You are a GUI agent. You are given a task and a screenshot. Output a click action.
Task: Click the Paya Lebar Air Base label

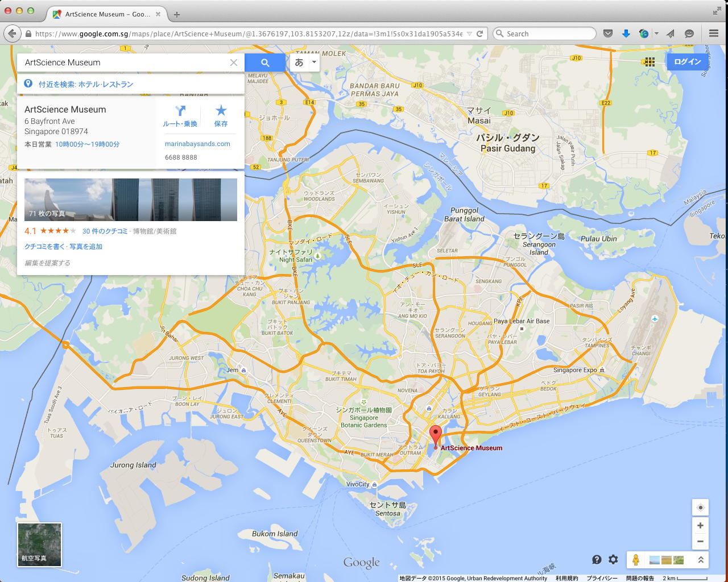[x=522, y=321]
